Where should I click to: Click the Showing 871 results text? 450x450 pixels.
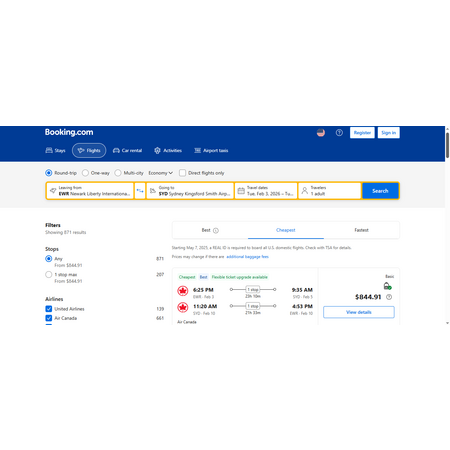click(66, 232)
